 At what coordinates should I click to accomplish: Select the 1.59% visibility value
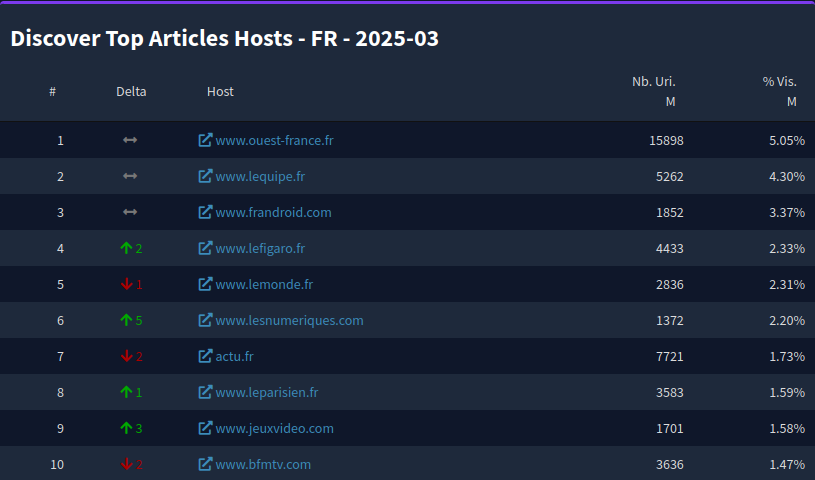[787, 392]
